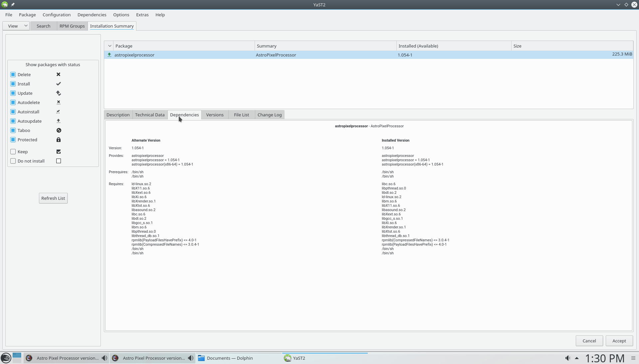
Task: Open the Dependencies menu in menu bar
Action: [x=92, y=15]
